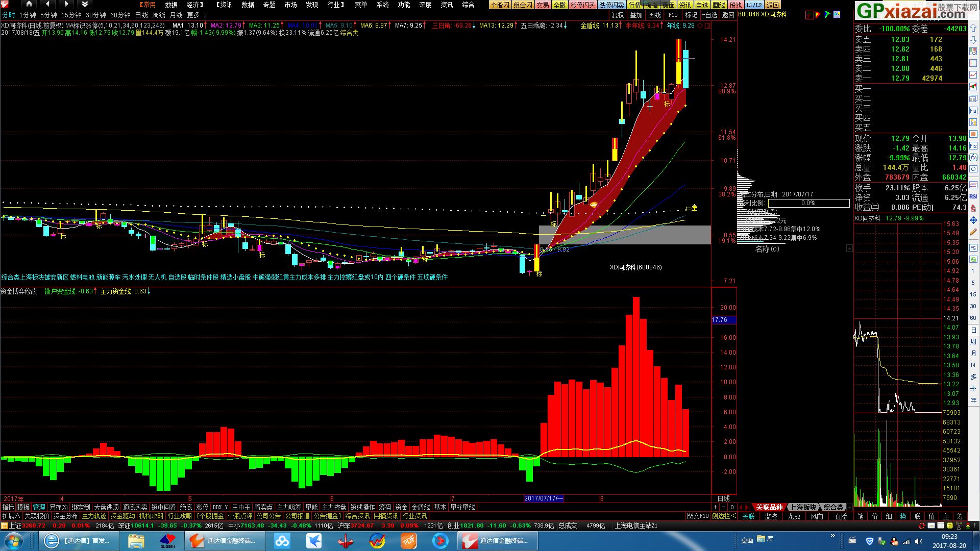Click the red list icon beside stock name
The image size is (980, 551).
(x=810, y=15)
